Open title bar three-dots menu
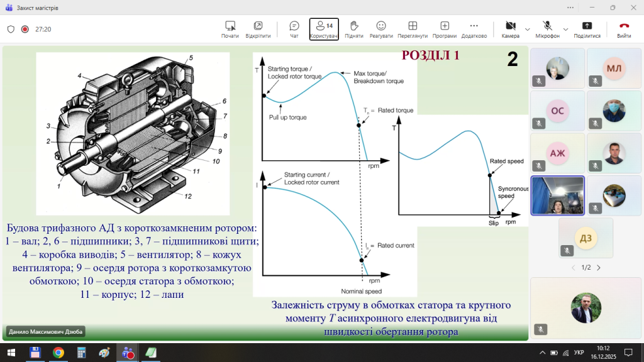The width and height of the screenshot is (644, 362). [570, 8]
